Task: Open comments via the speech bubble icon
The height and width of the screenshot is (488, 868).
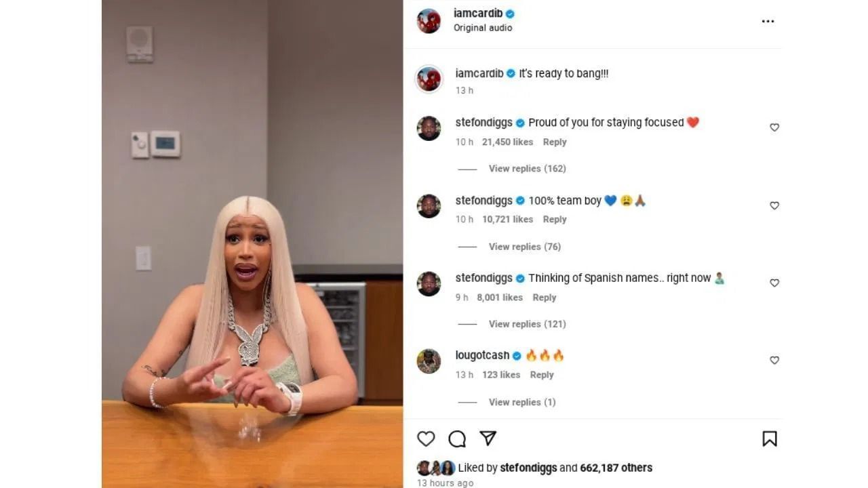Action: (457, 439)
